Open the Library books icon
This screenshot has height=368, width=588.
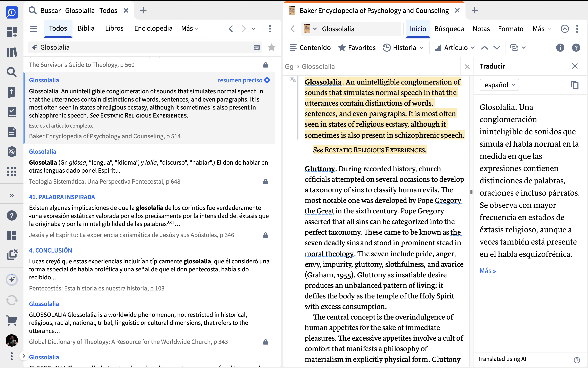[x=12, y=52]
